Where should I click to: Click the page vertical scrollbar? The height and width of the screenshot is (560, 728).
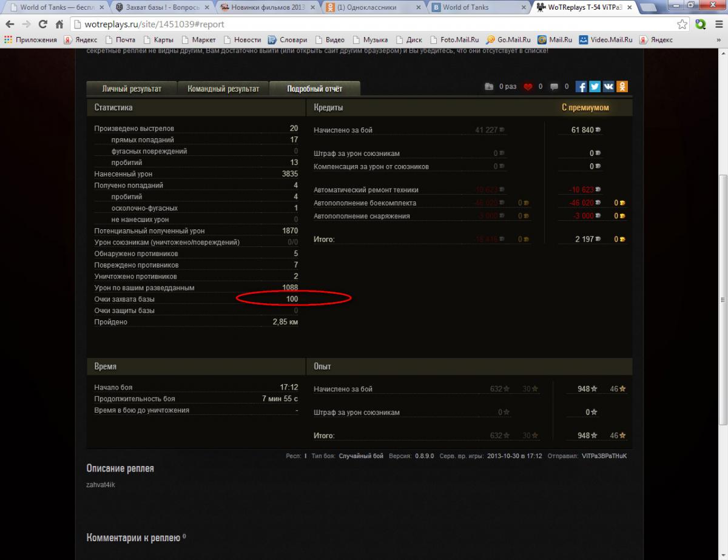(x=723, y=300)
